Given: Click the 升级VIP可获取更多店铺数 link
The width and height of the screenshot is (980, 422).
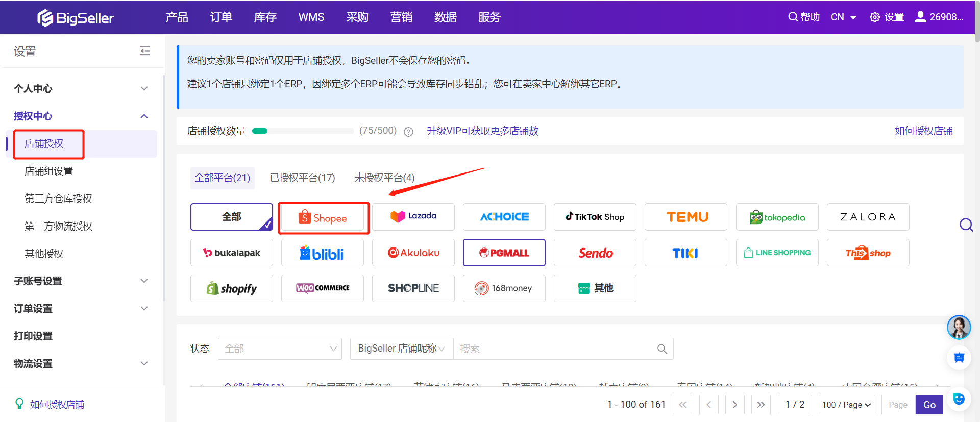Looking at the screenshot, I should click(482, 131).
